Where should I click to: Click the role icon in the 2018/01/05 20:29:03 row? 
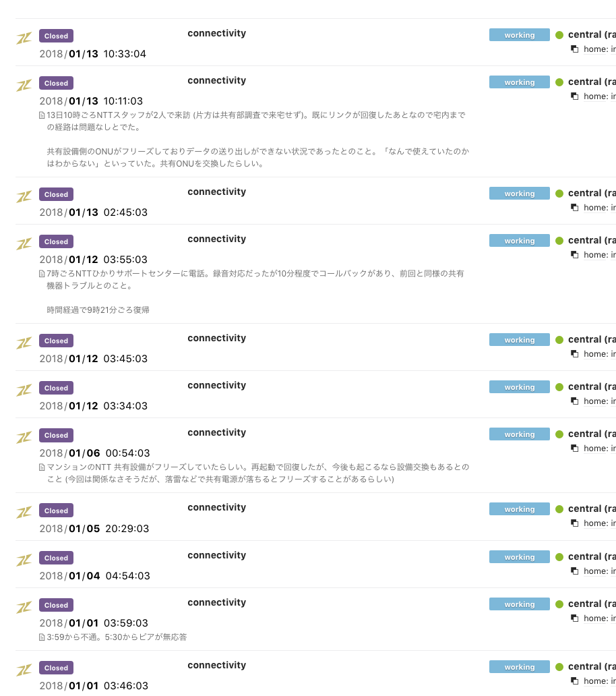point(575,523)
